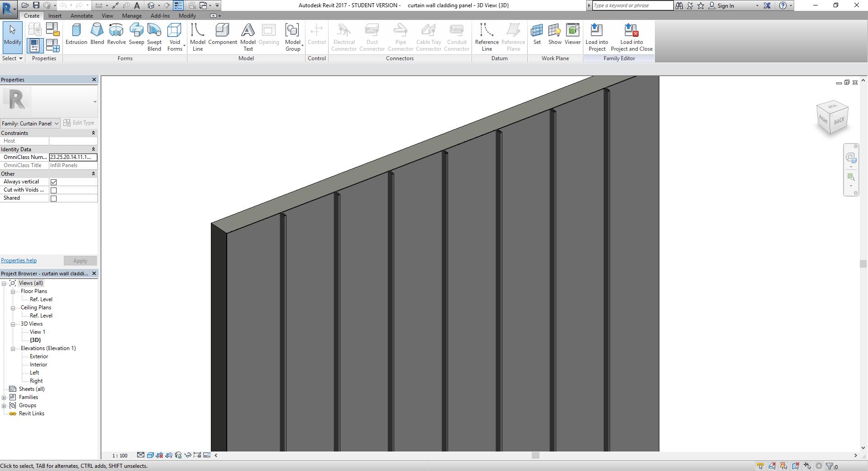Click the Communication Center binoculars icon
868x471 pixels.
click(x=679, y=5)
